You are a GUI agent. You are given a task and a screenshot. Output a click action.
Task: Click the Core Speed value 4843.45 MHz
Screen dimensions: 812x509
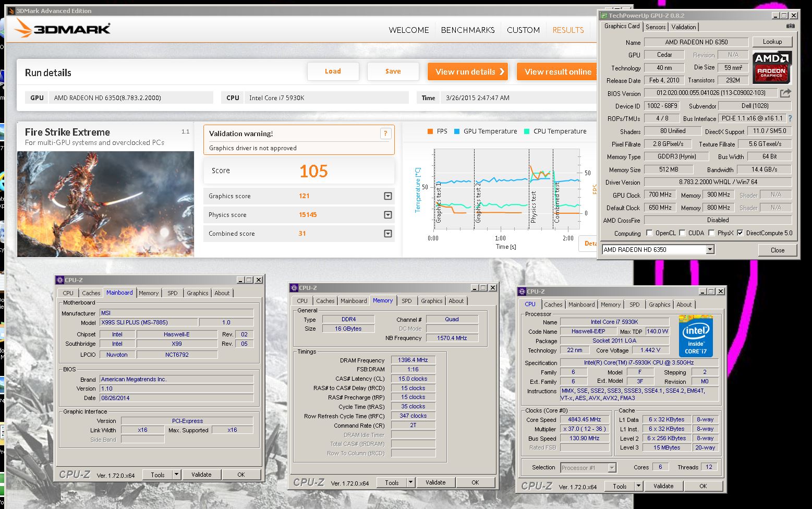tap(585, 419)
